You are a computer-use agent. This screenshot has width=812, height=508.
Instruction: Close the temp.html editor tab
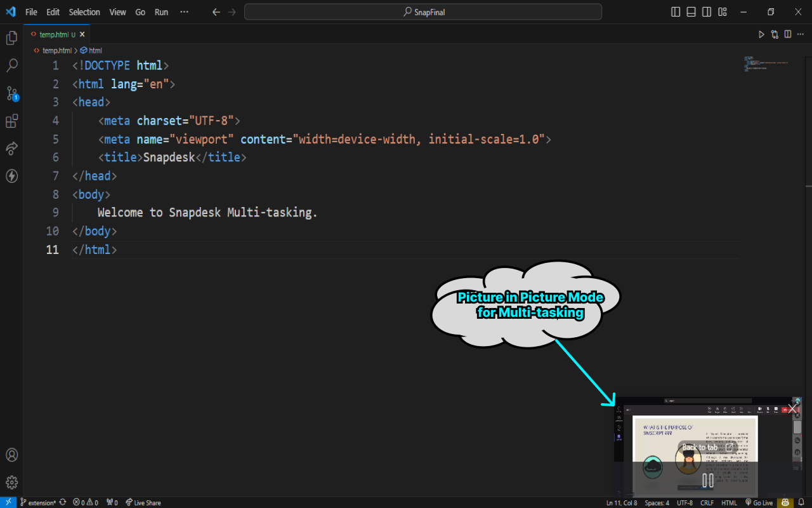[82, 34]
